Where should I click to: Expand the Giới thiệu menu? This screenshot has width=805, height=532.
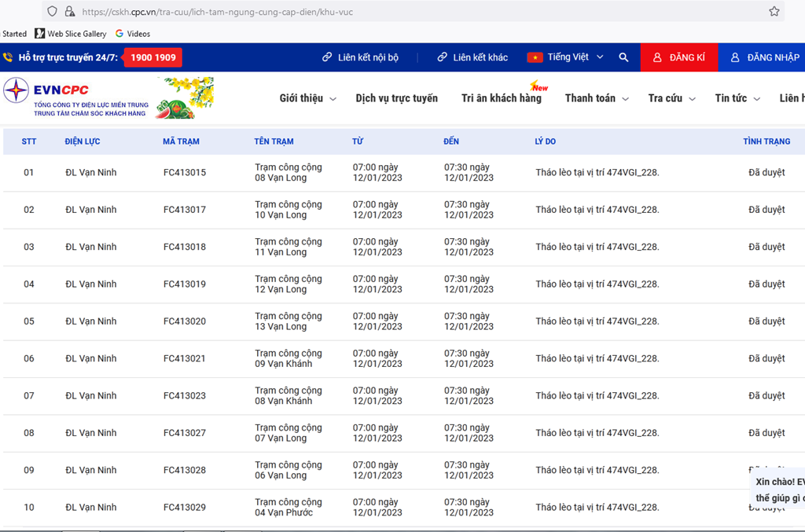click(x=307, y=98)
